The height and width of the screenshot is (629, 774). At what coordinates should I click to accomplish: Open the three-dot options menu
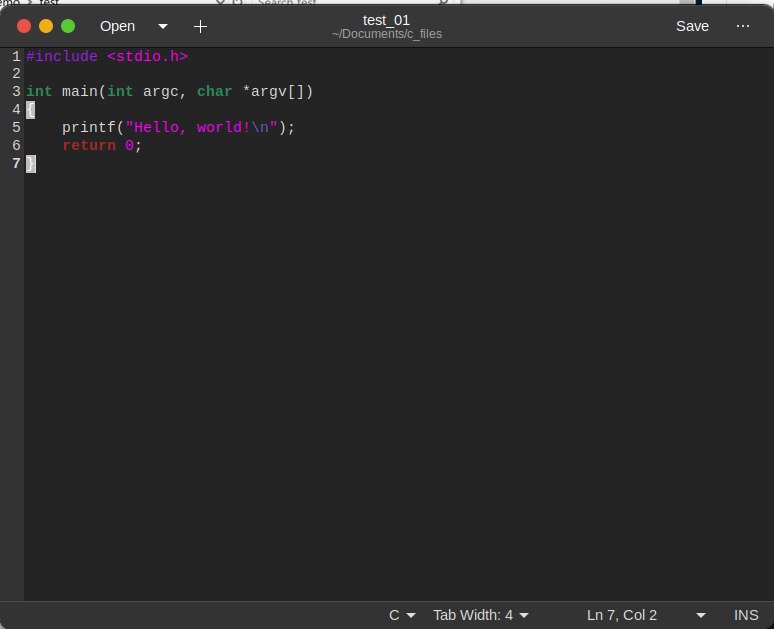(742, 26)
